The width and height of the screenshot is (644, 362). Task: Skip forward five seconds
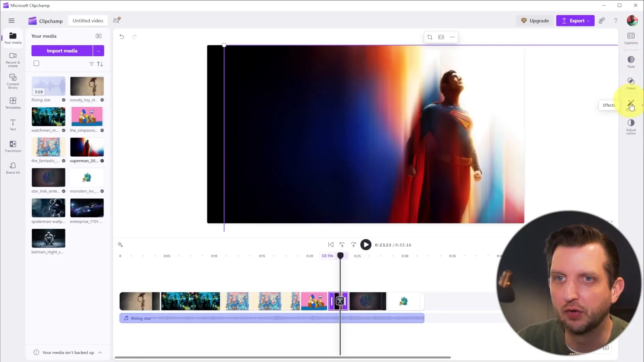353,245
